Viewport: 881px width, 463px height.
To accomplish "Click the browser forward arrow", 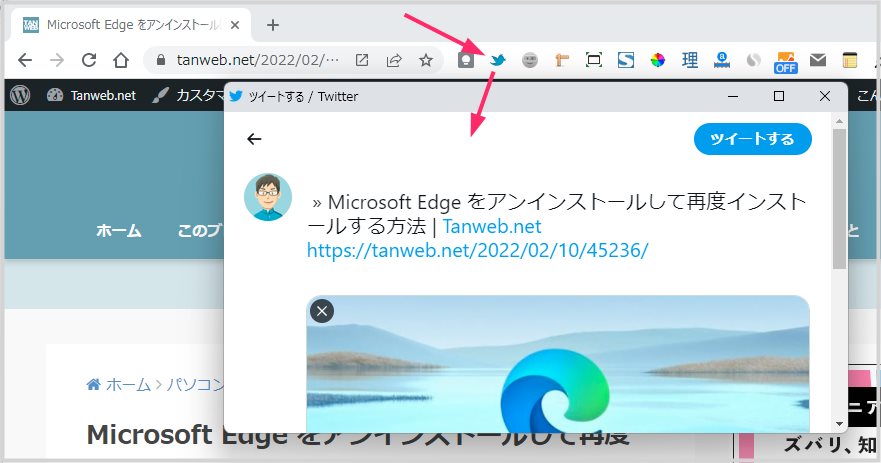I will tap(57, 60).
